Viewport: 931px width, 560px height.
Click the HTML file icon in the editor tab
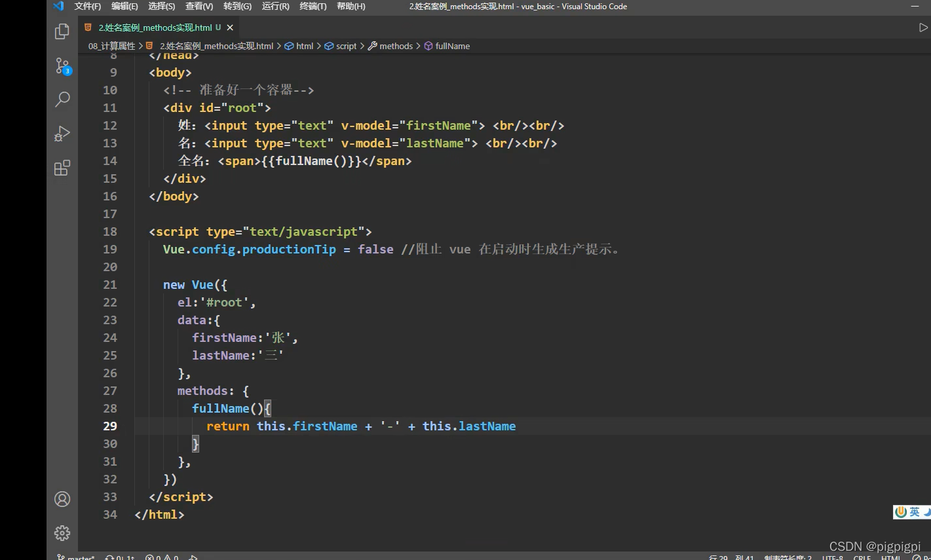coord(88,28)
